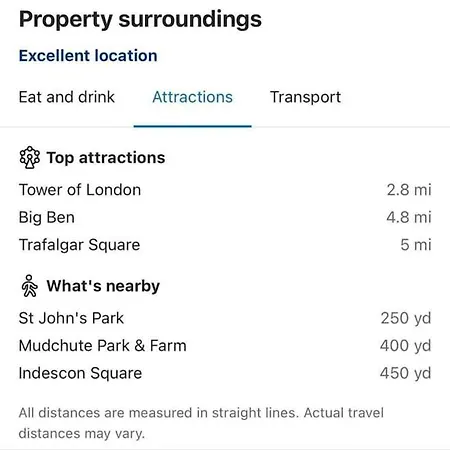This screenshot has height=450, width=450.
Task: Click the walking person nearby icon
Action: 30,286
